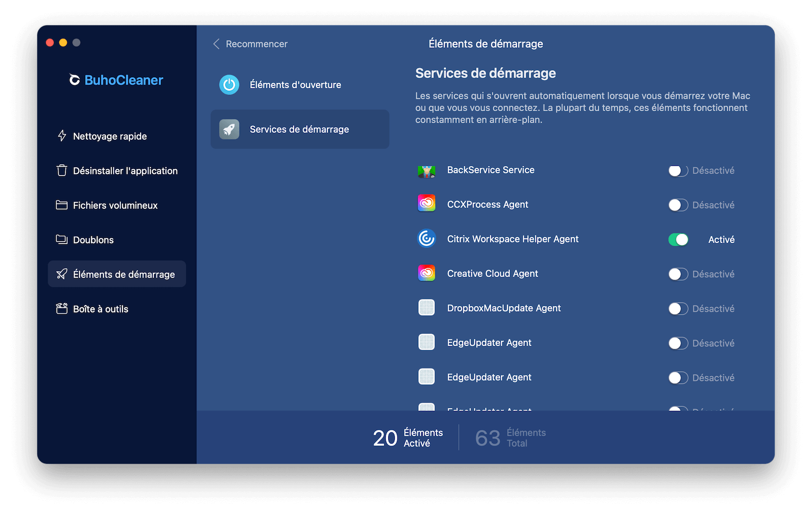Click the BuhoCleaner brand name
This screenshot has width=812, height=513.
(124, 80)
